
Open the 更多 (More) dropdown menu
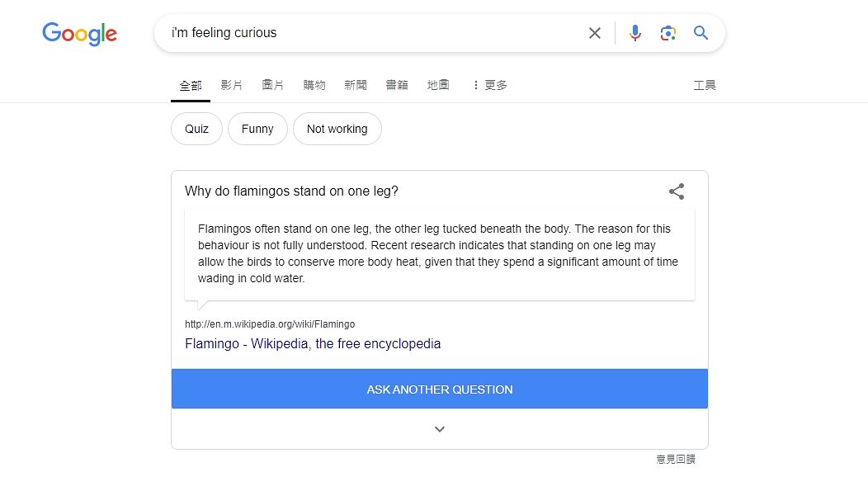tap(489, 85)
